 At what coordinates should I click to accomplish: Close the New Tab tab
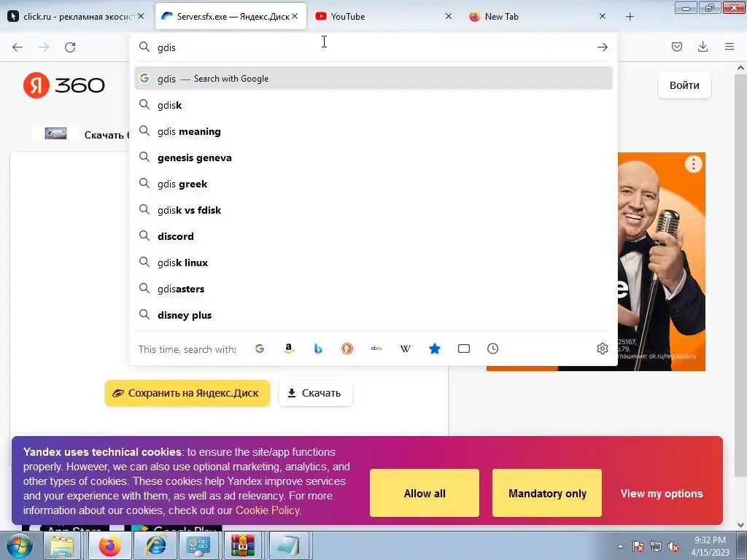602,16
